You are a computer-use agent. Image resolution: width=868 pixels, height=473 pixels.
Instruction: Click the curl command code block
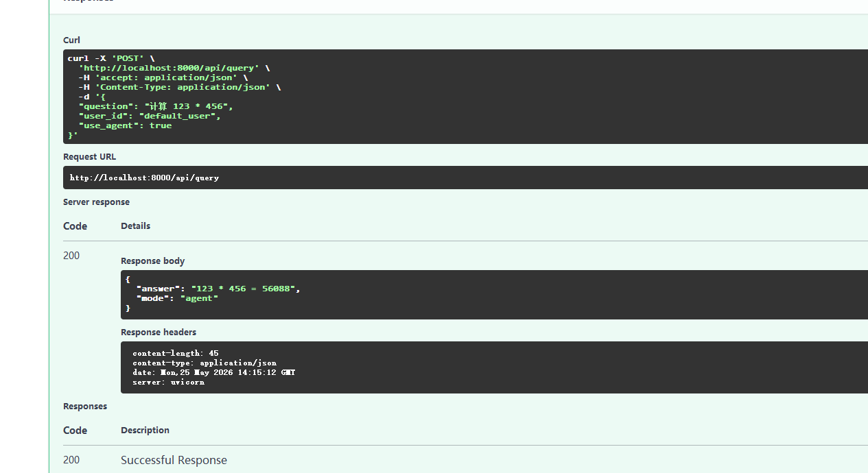pos(465,97)
